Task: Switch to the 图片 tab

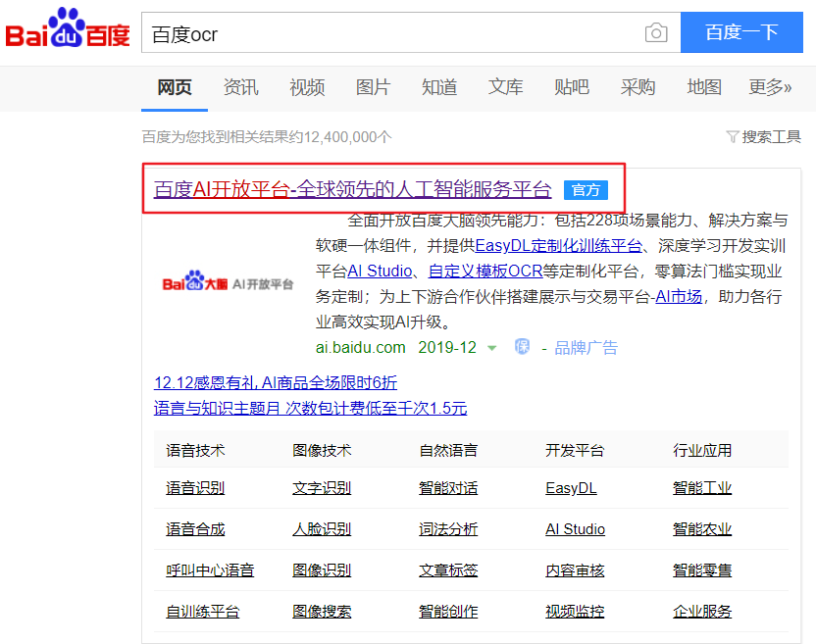Action: 373,87
